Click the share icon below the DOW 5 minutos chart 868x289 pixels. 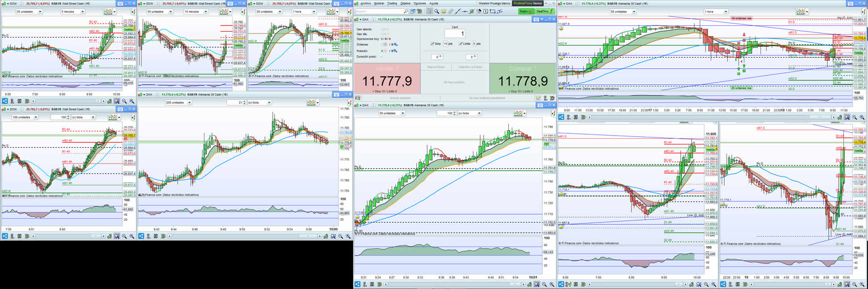[5, 101]
